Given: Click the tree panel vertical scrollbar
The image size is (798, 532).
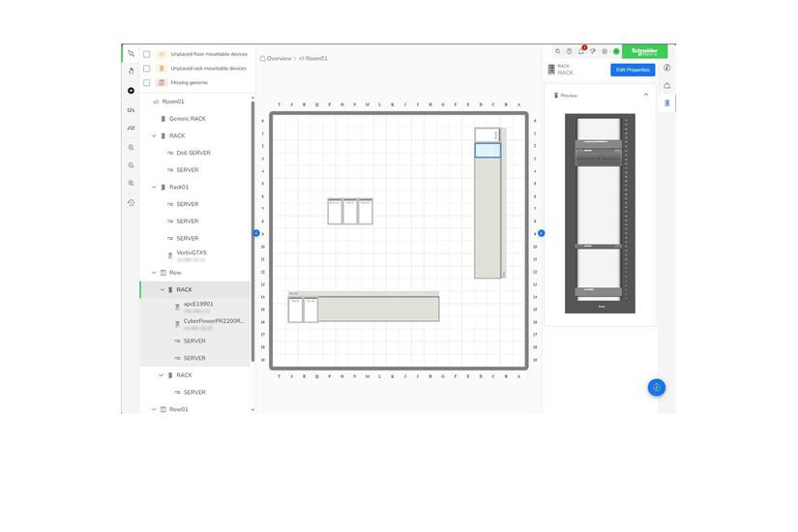Looking at the screenshot, I should click(x=252, y=231).
